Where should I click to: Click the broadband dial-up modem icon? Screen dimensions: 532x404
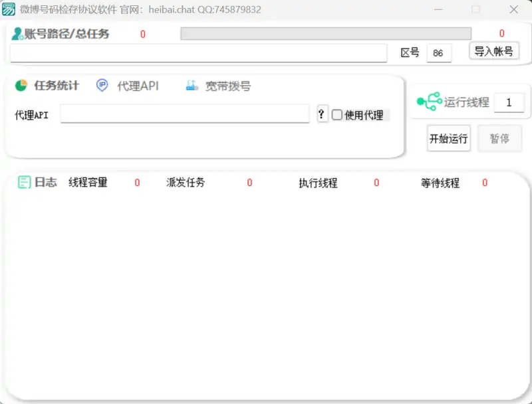[192, 86]
